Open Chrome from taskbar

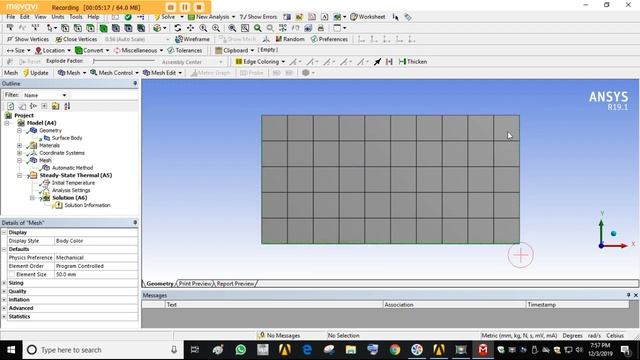pyautogui.click(x=395, y=350)
